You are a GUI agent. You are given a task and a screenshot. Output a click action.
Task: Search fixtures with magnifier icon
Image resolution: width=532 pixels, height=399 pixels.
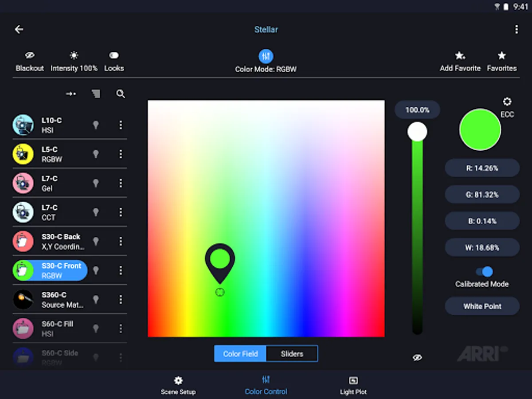point(121,94)
